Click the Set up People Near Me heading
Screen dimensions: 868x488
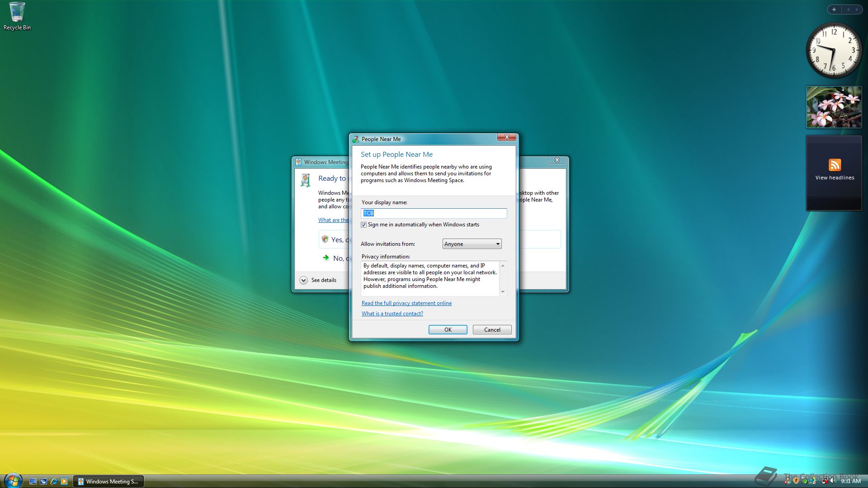(x=396, y=155)
